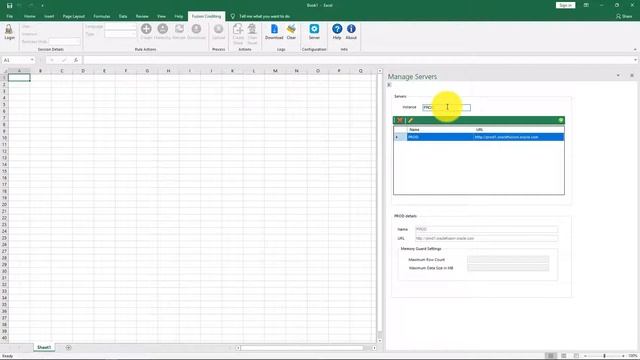The image size is (640, 360).
Task: Open the File menu
Action: [9, 16]
